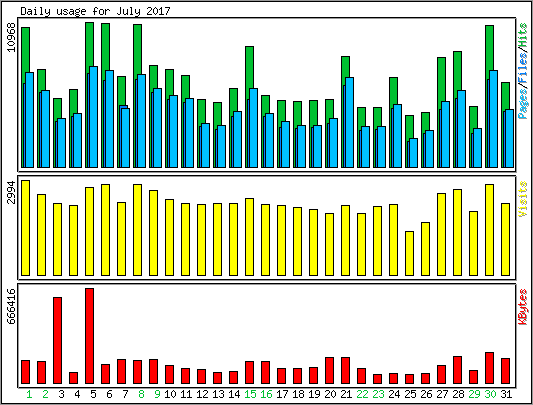Click the 10968 y-axis maximum value
533x405 pixels.
click(11, 37)
